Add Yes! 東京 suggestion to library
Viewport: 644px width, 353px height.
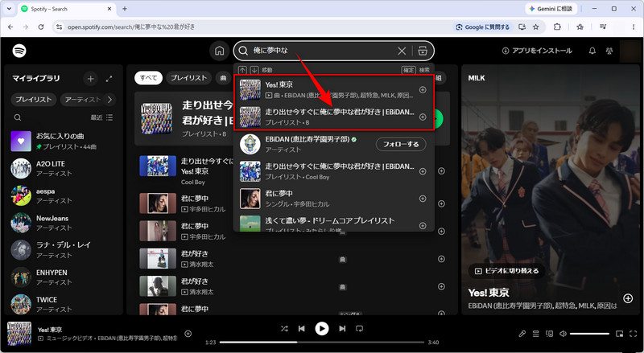(x=423, y=90)
